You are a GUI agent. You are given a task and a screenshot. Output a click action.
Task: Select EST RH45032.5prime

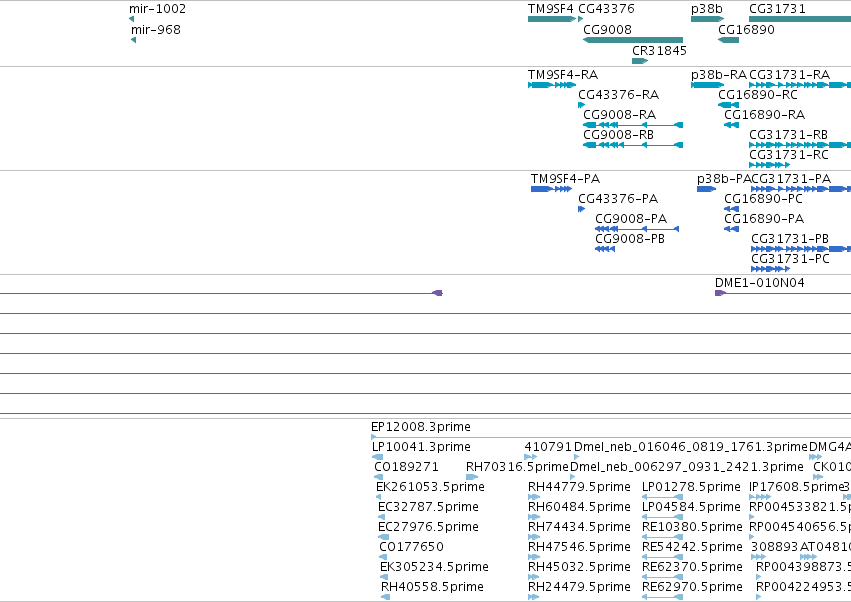tap(534, 577)
